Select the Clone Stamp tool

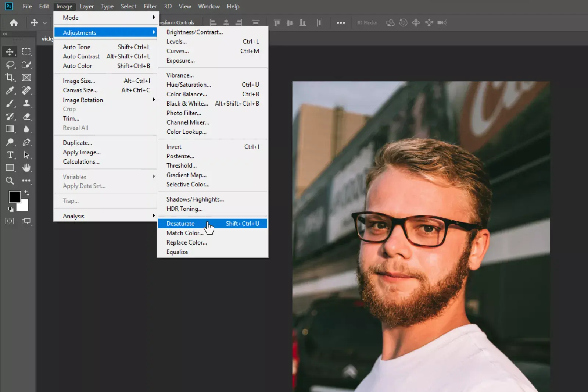click(26, 104)
